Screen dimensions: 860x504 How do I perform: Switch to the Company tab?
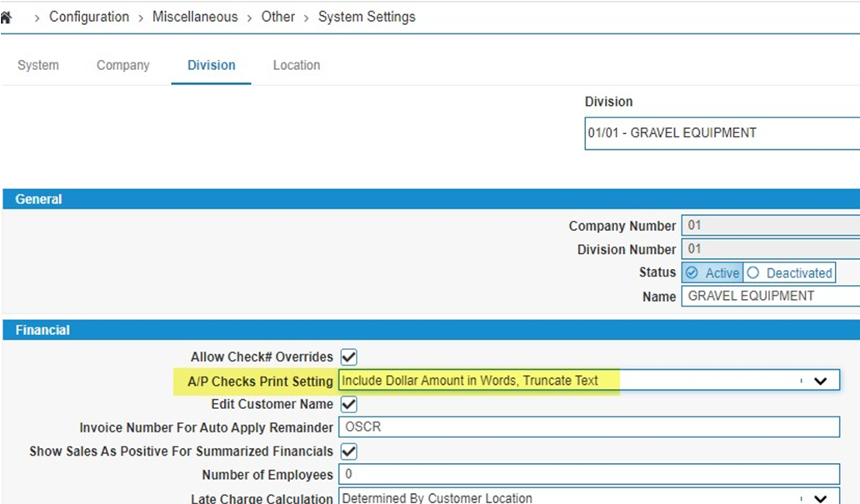[122, 65]
